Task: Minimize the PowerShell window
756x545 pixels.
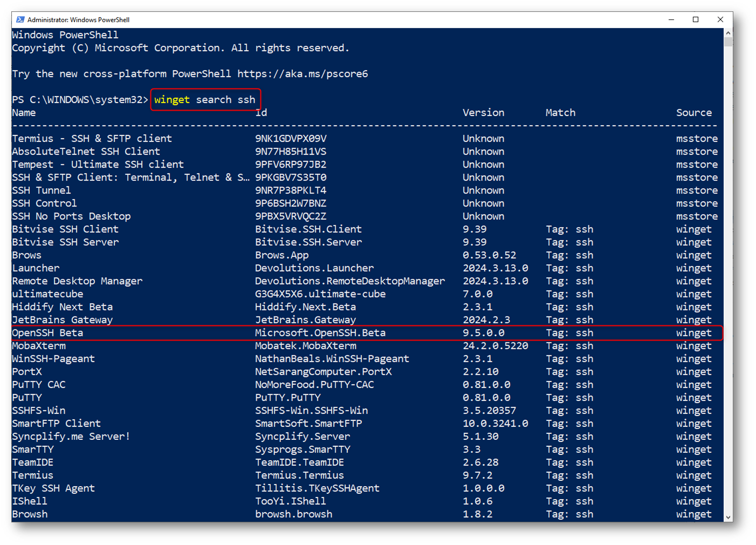Action: coord(671,19)
